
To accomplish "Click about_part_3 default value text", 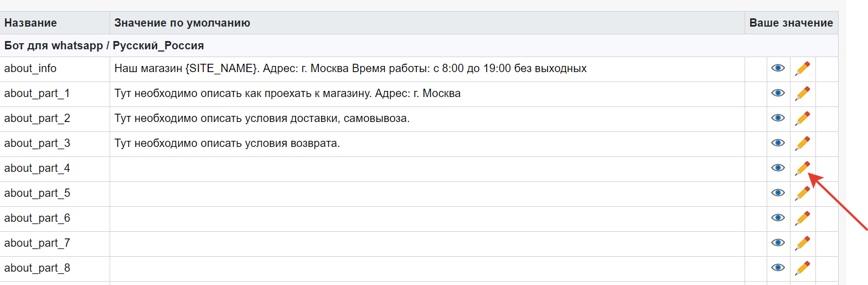I will tap(227, 143).
